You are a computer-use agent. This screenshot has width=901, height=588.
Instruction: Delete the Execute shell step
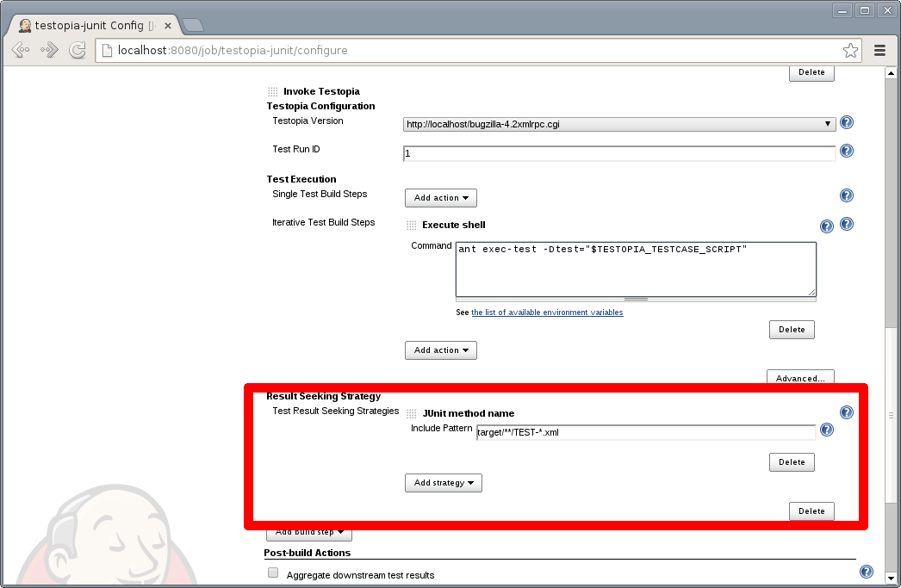(x=792, y=330)
